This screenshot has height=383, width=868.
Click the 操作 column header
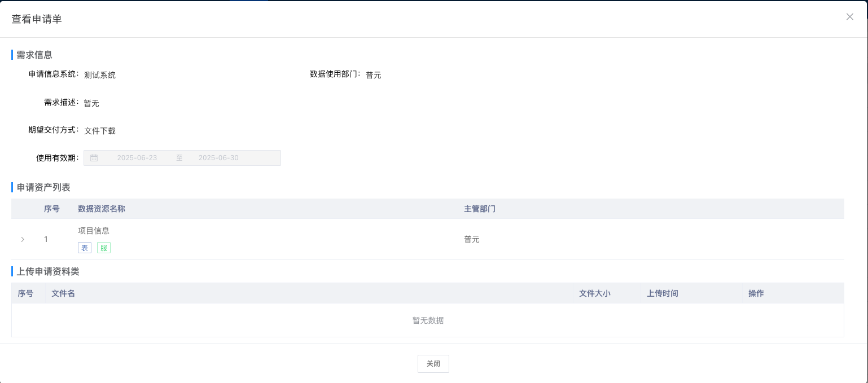[x=756, y=293]
